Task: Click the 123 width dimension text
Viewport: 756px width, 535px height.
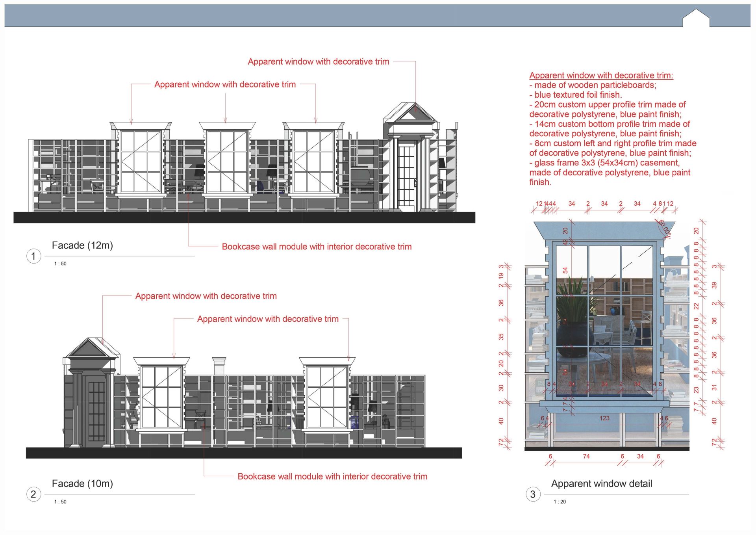Action: 604,418
